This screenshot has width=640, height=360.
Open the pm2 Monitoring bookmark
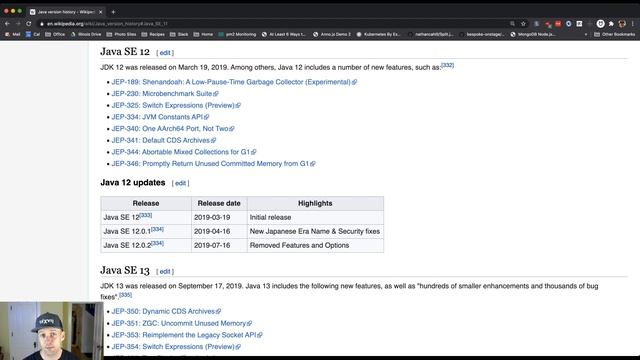click(x=237, y=34)
